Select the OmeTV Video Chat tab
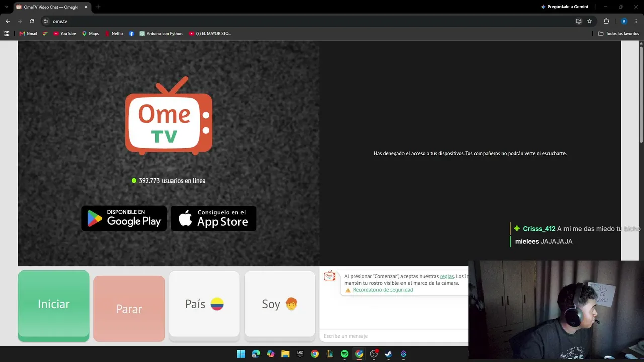This screenshot has height=362, width=644. tap(50, 7)
